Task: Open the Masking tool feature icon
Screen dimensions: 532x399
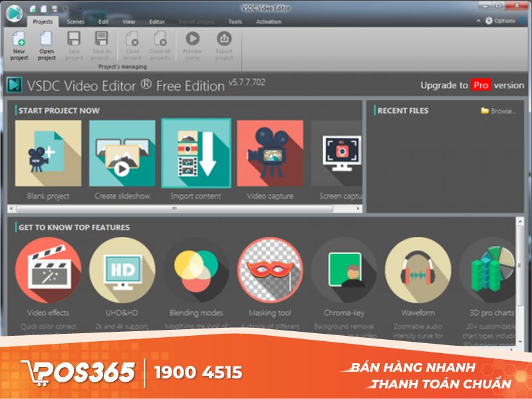Action: [x=270, y=270]
